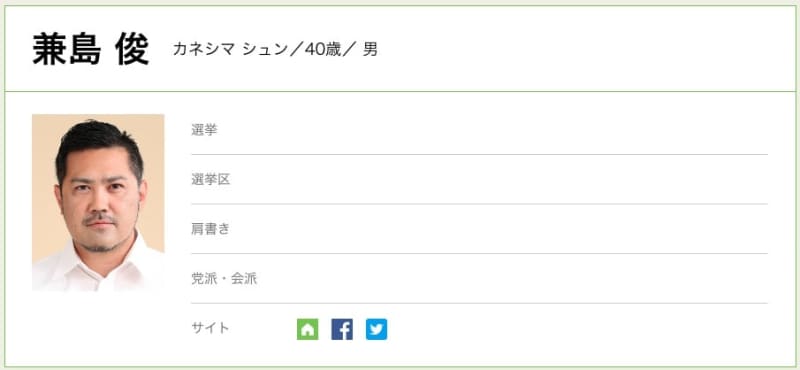Click blank space right of Twitter icon
800x370 pixels.
tap(577, 329)
